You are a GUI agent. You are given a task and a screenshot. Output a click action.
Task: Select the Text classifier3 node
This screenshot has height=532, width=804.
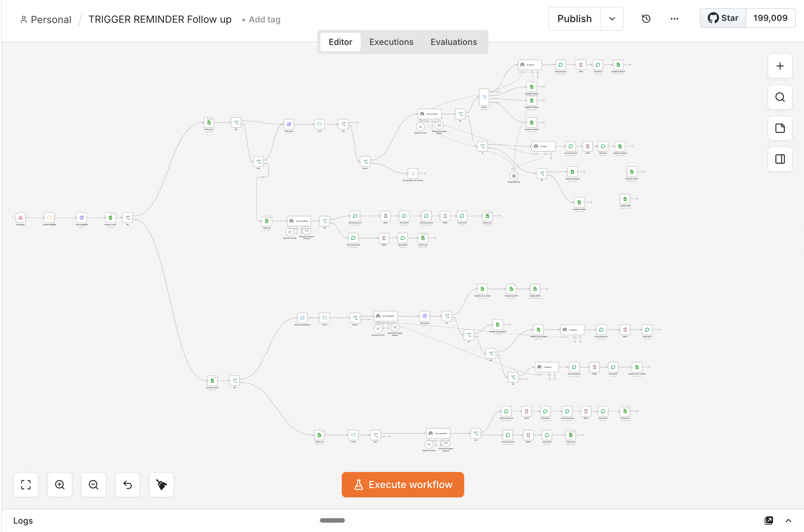438,433
